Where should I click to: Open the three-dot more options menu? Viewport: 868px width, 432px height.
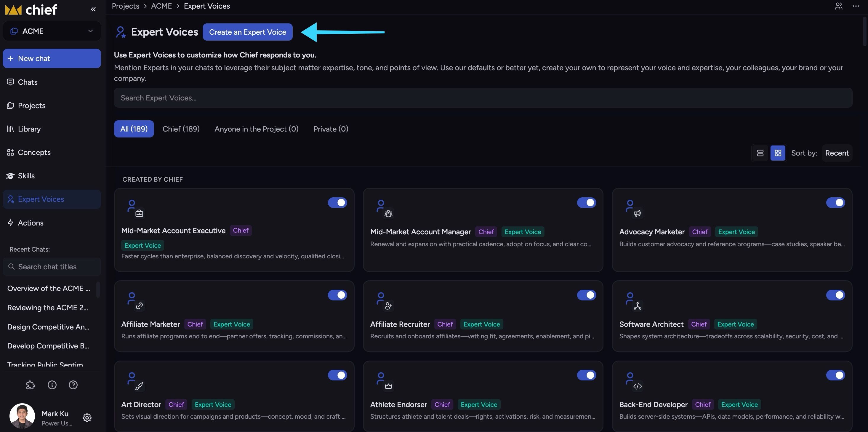point(856,6)
